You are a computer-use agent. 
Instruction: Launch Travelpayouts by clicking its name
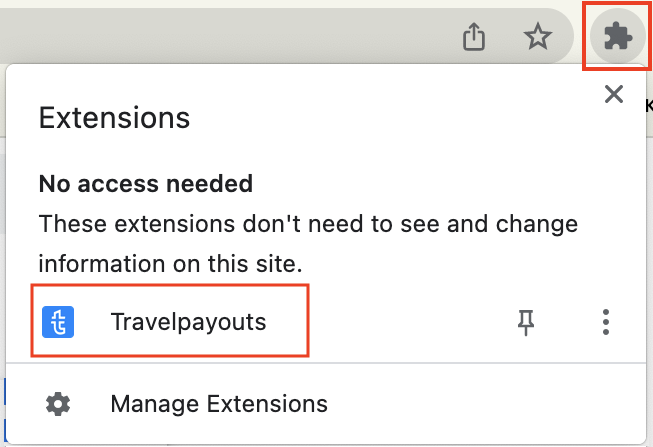click(x=188, y=322)
